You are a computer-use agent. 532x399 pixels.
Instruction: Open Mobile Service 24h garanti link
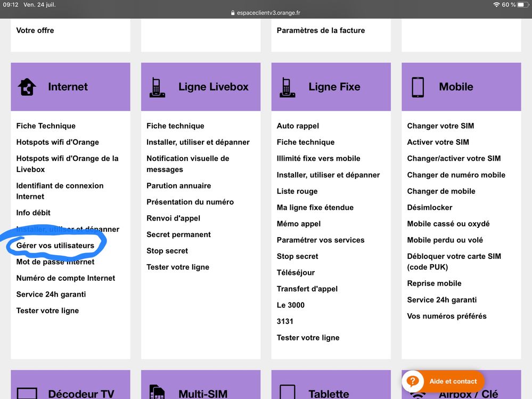pyautogui.click(x=442, y=299)
